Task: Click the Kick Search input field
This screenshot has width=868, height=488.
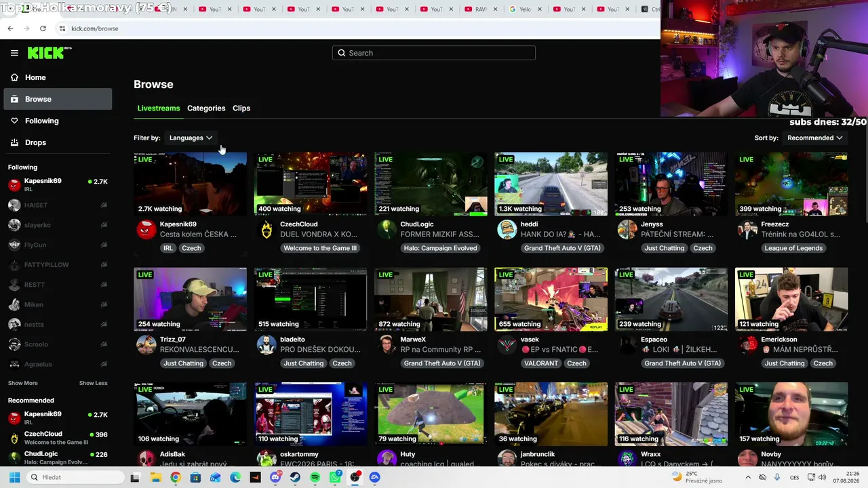Action: tap(434, 53)
